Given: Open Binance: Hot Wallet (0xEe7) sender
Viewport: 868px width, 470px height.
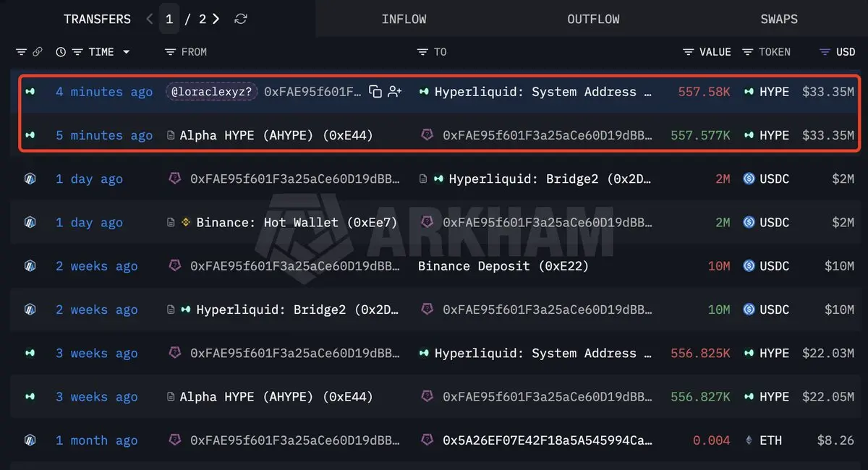Looking at the screenshot, I should [297, 222].
